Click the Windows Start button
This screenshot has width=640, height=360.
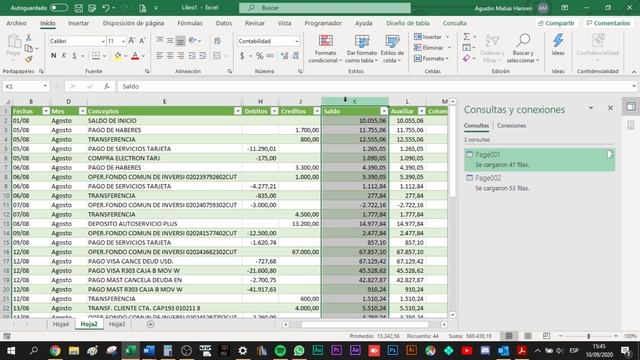click(x=11, y=351)
